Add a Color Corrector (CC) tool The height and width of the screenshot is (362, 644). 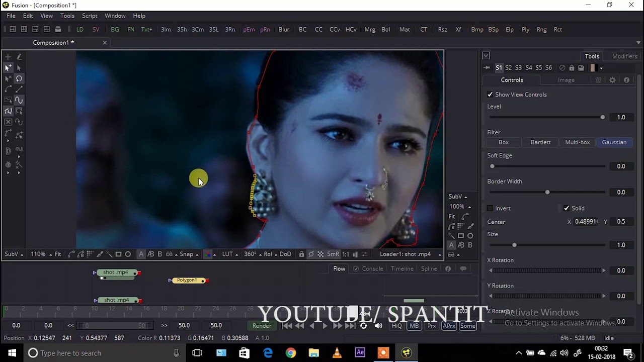pyautogui.click(x=318, y=30)
